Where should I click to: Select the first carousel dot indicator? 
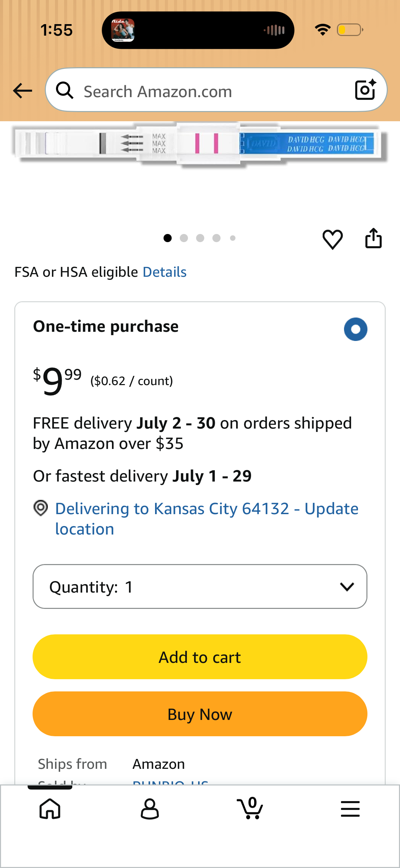(168, 238)
